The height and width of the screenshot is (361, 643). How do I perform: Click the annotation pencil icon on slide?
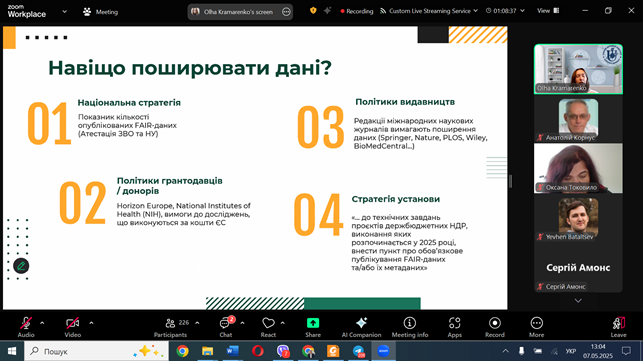pyautogui.click(x=21, y=266)
